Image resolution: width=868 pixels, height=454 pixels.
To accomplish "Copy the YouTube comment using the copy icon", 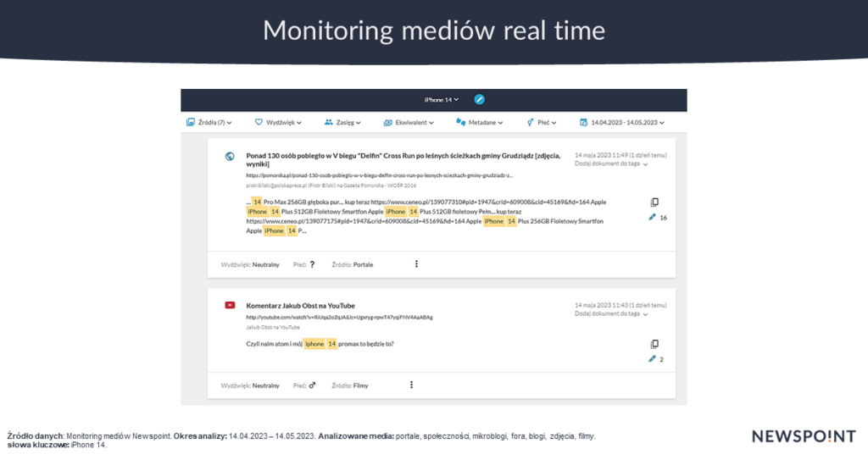I will (x=654, y=344).
